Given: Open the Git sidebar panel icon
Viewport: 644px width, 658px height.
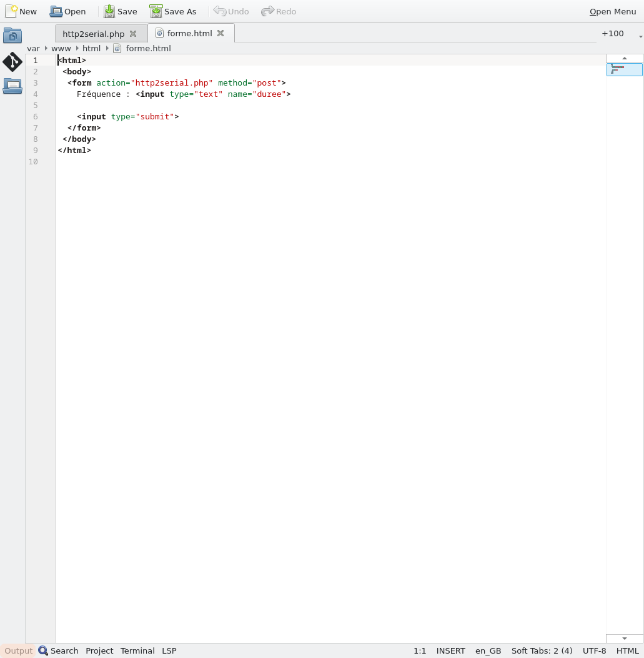Looking at the screenshot, I should (12, 62).
